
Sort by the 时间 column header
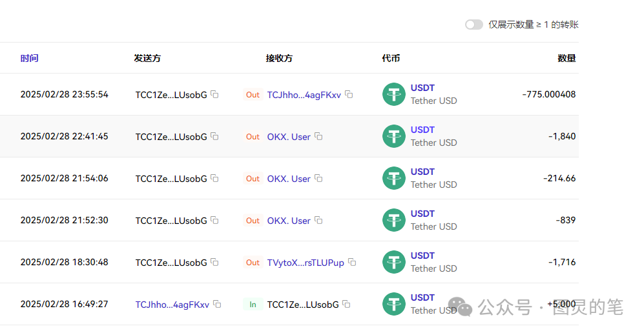(30, 58)
